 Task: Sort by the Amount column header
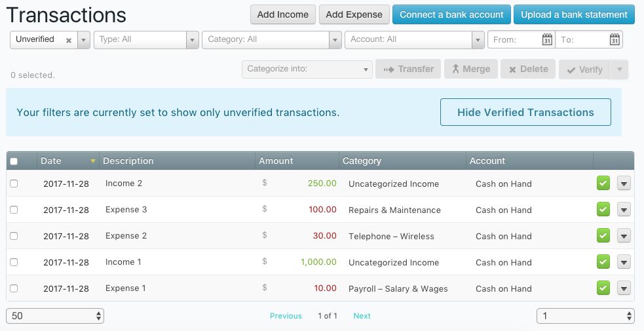pyautogui.click(x=276, y=161)
